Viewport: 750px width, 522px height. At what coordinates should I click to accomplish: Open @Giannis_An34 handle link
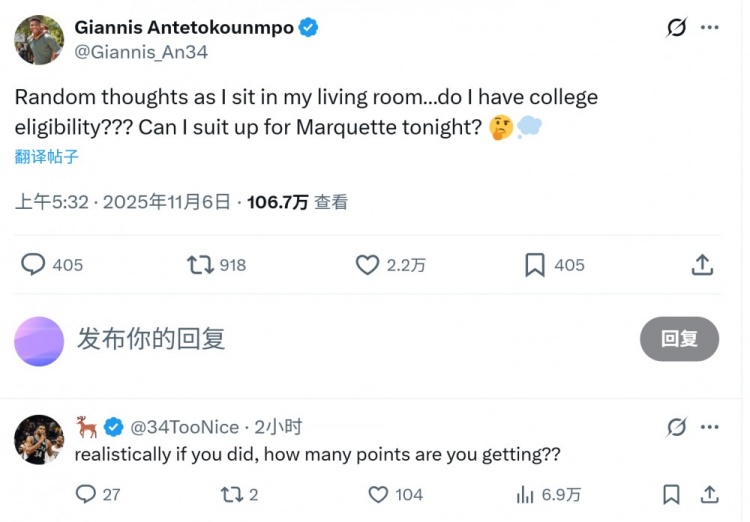coord(141,53)
